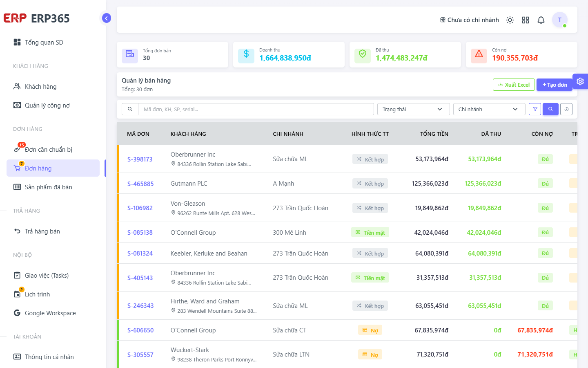Focus the order search input field
Image resolution: width=588 pixels, height=368 pixels.
[x=256, y=109]
